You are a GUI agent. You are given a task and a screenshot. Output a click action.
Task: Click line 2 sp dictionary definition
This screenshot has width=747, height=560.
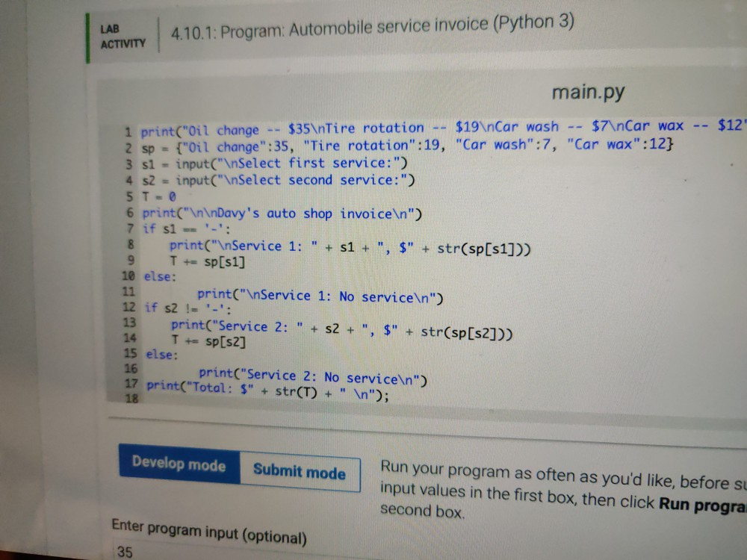click(408, 146)
